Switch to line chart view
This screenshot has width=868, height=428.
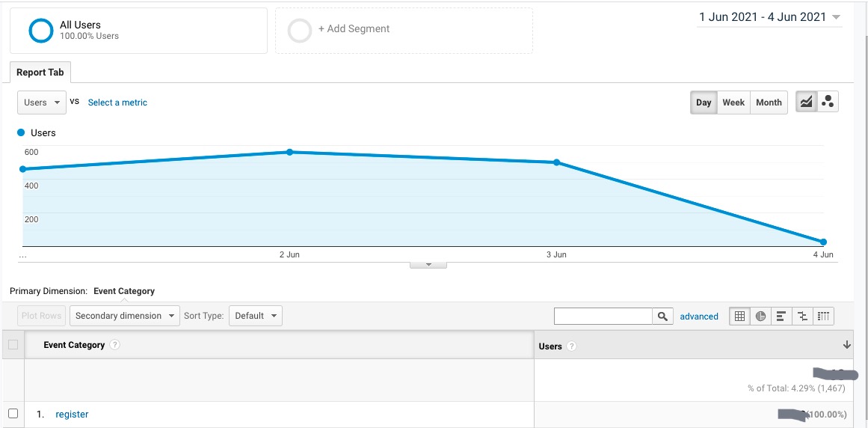point(806,103)
